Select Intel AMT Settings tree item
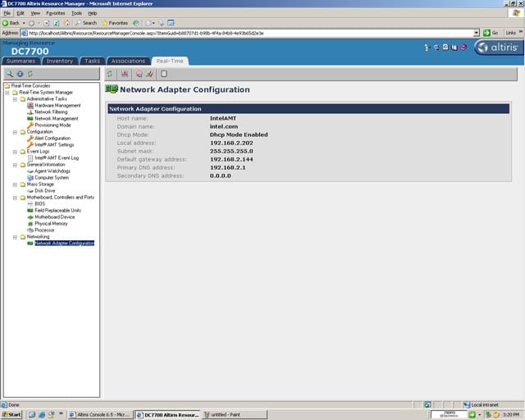The height and width of the screenshot is (420, 525). (54, 144)
